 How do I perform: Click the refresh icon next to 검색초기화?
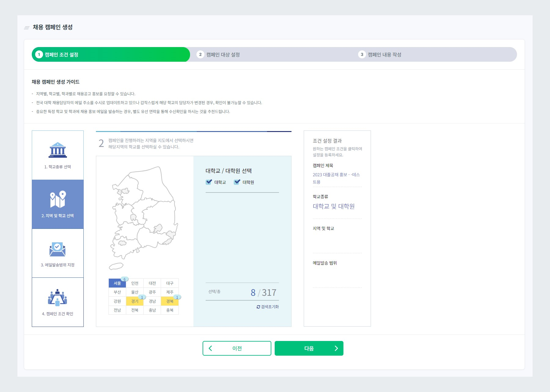point(258,307)
